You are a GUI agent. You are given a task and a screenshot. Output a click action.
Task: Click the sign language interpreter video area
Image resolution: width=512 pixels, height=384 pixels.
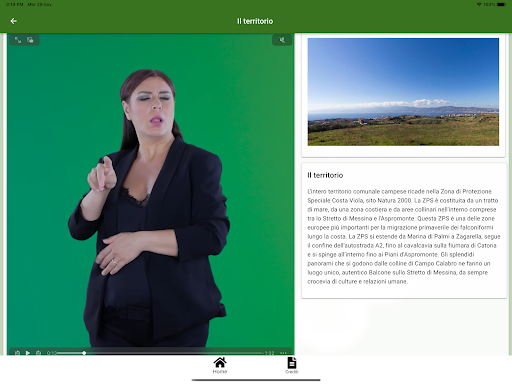[151, 193]
